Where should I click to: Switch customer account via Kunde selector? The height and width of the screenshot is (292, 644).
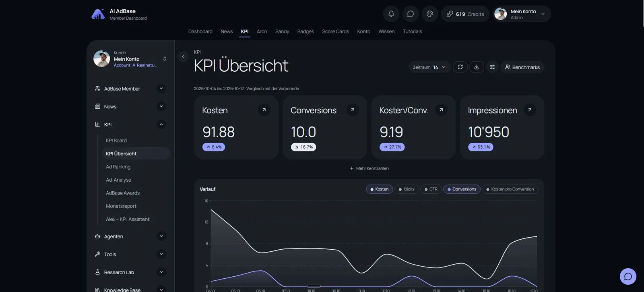(x=130, y=59)
